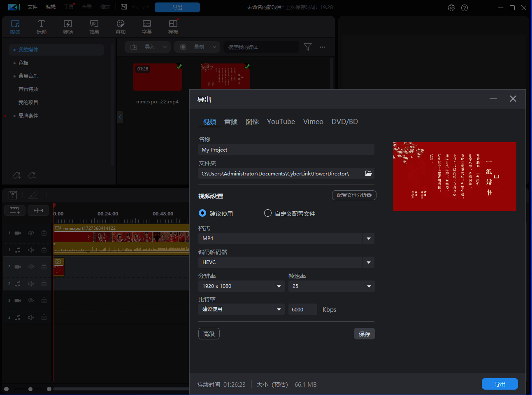Open preferences gear icon in title bar
This screenshot has width=532, height=395.
click(451, 8)
